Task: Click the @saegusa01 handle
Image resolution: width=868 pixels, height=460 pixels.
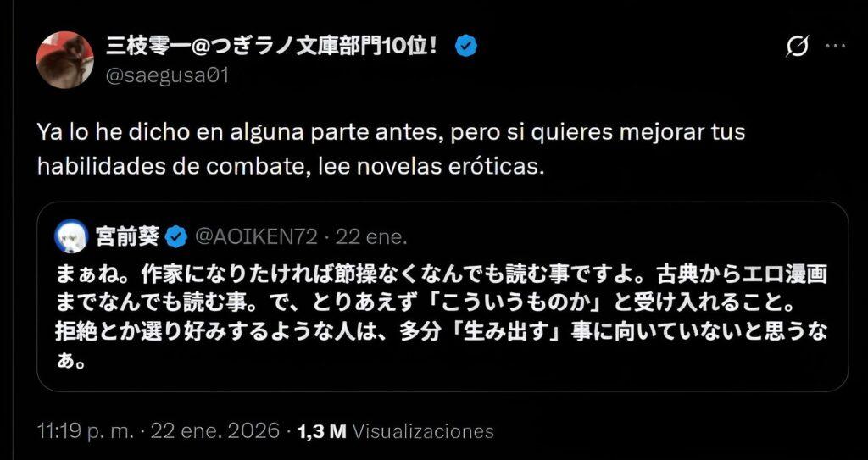Action: tap(167, 75)
